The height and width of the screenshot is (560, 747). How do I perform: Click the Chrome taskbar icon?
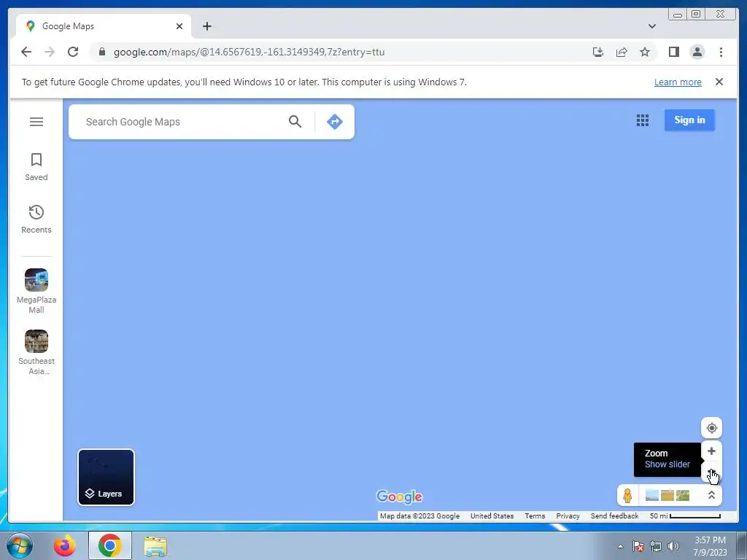[x=109, y=545]
